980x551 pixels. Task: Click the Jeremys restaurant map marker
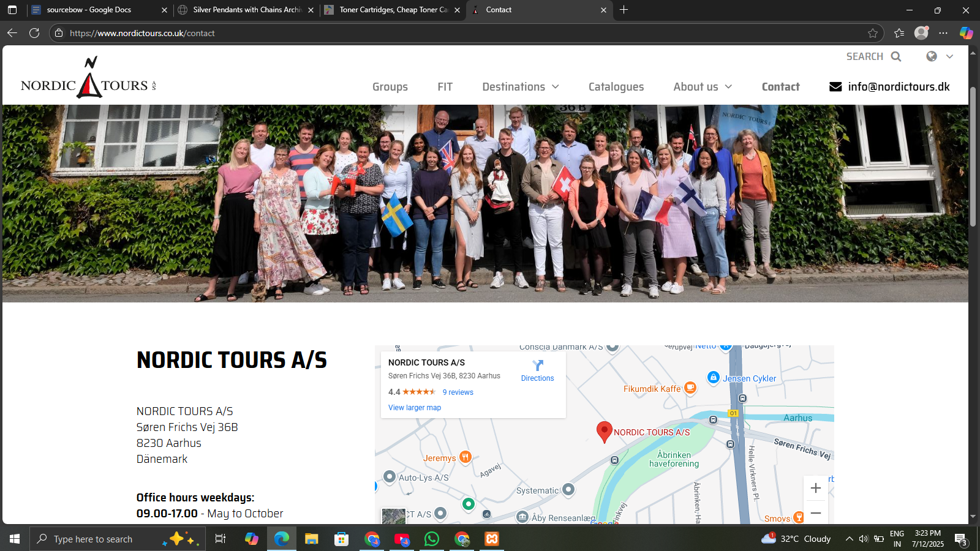(466, 457)
